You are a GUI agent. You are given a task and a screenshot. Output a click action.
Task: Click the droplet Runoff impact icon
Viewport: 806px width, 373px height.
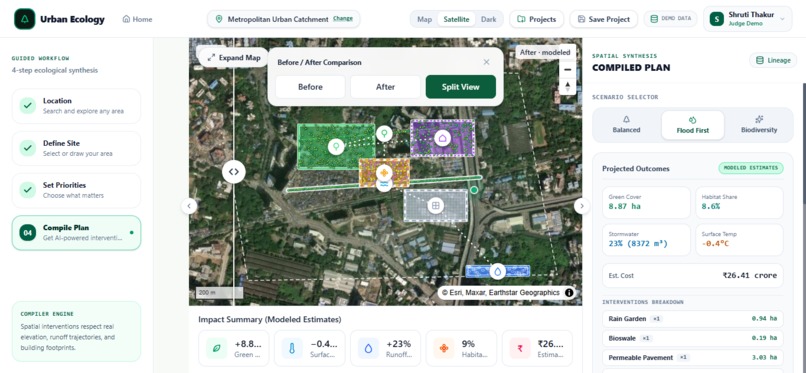point(368,348)
